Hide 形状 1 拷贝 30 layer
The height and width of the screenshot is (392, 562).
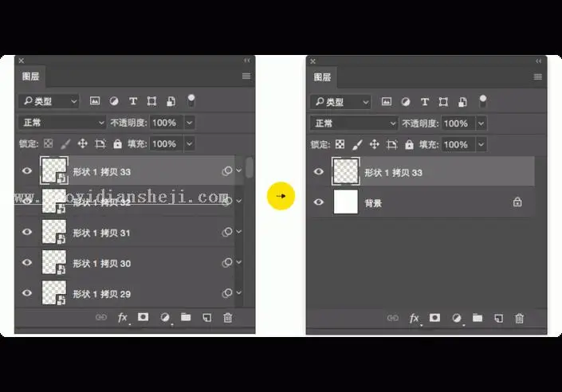pos(27,262)
